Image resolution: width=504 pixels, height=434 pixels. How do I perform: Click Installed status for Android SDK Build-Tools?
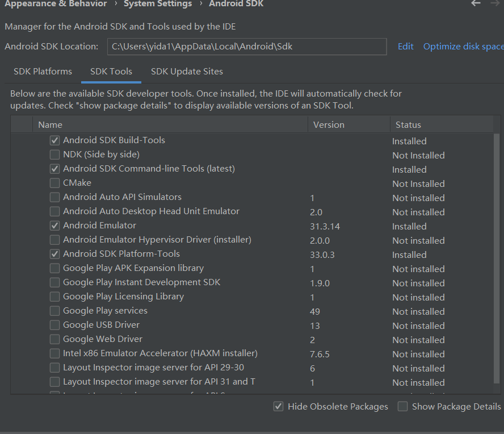tap(409, 141)
